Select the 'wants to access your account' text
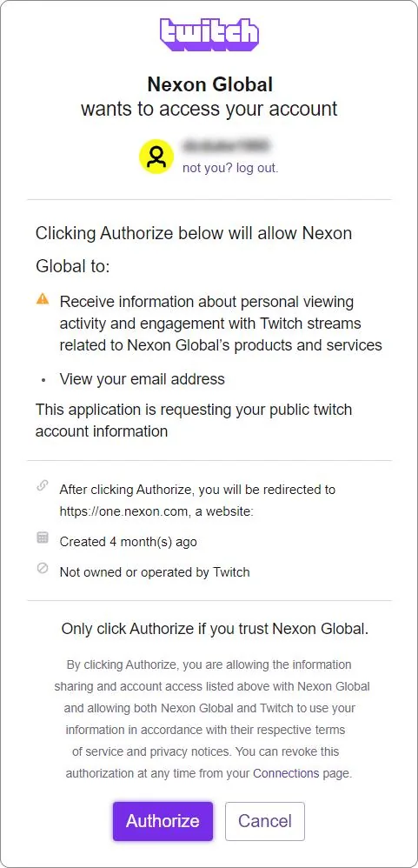Image resolution: width=418 pixels, height=868 pixels. (209, 109)
